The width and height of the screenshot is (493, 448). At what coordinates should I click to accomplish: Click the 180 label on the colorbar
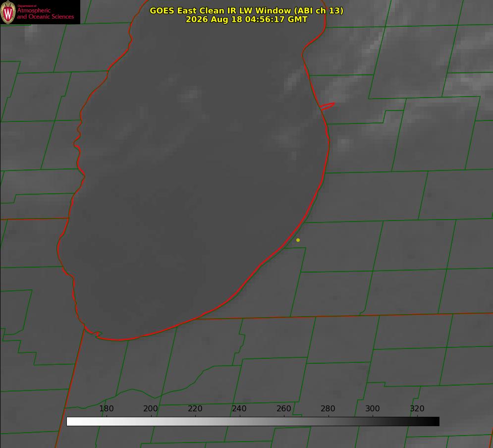(106, 408)
